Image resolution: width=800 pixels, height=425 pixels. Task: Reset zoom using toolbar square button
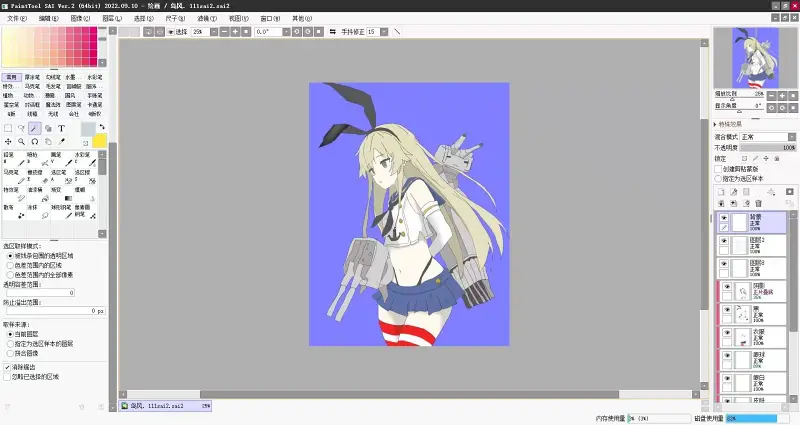(x=246, y=32)
